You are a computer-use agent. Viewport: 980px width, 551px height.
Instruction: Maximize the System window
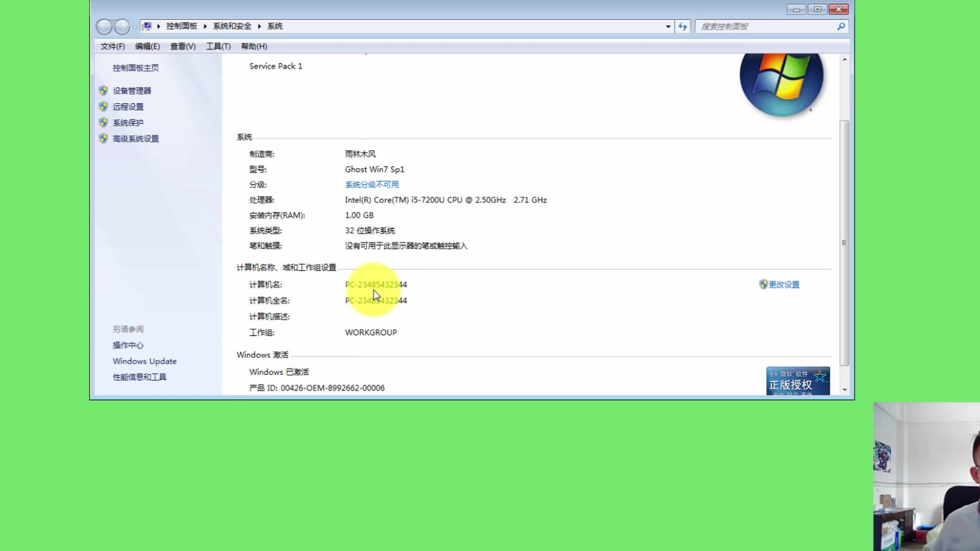click(817, 9)
